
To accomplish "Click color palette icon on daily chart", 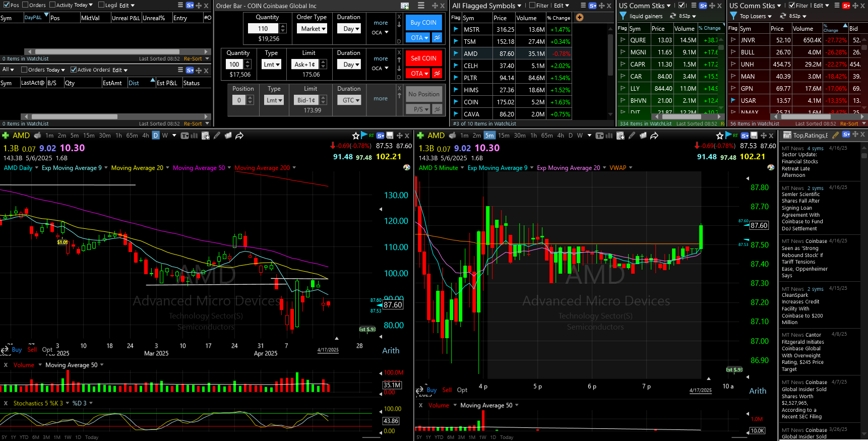I will pyautogui.click(x=407, y=167).
